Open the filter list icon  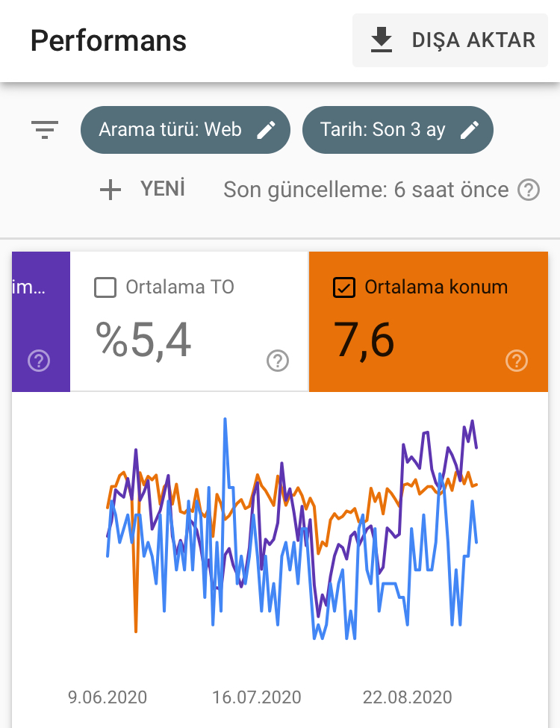tap(45, 129)
